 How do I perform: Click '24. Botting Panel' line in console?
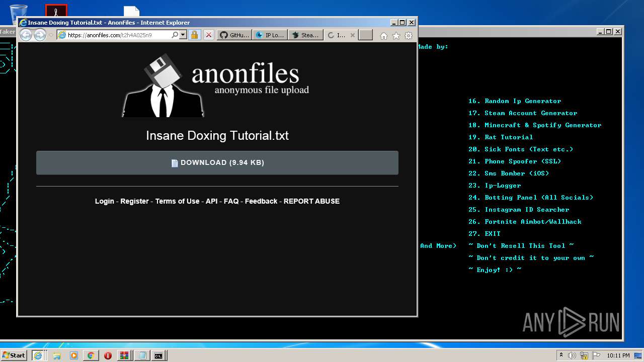pyautogui.click(x=531, y=198)
